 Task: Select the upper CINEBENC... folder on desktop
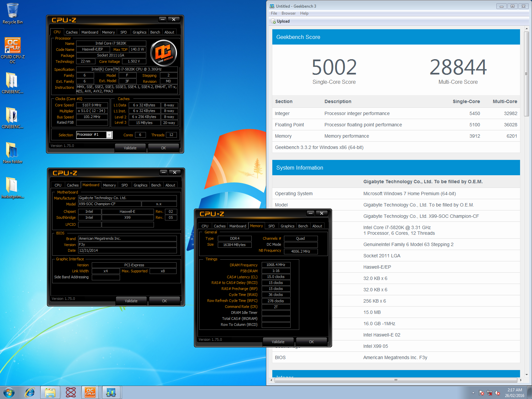tap(12, 83)
